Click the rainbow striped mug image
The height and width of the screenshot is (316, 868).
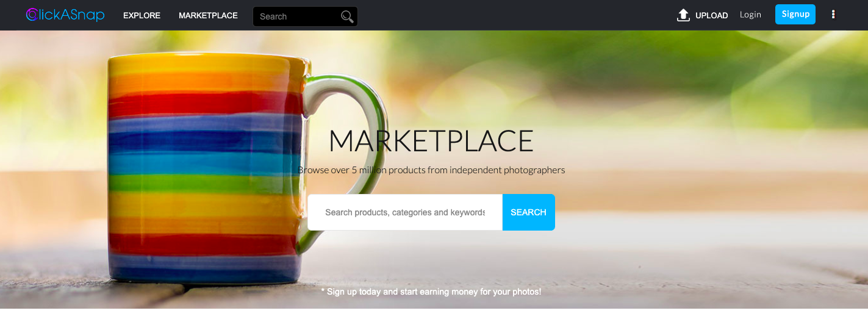244,171
